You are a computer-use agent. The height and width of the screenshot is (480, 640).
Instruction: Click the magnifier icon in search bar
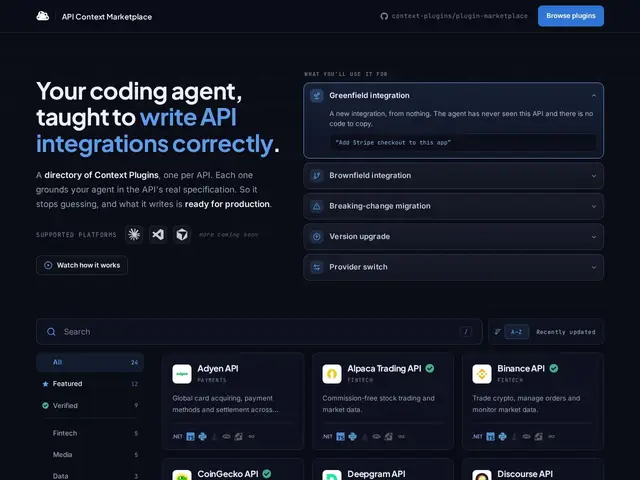(51, 332)
